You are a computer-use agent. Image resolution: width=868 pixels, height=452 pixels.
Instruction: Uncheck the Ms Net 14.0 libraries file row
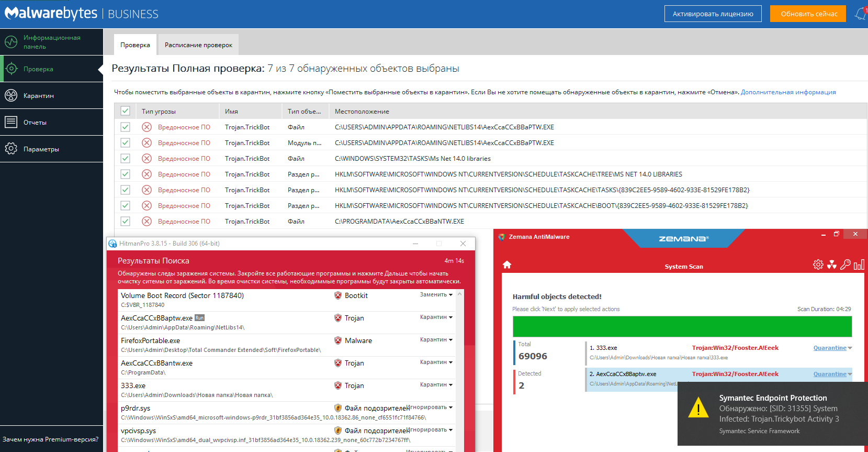point(125,158)
